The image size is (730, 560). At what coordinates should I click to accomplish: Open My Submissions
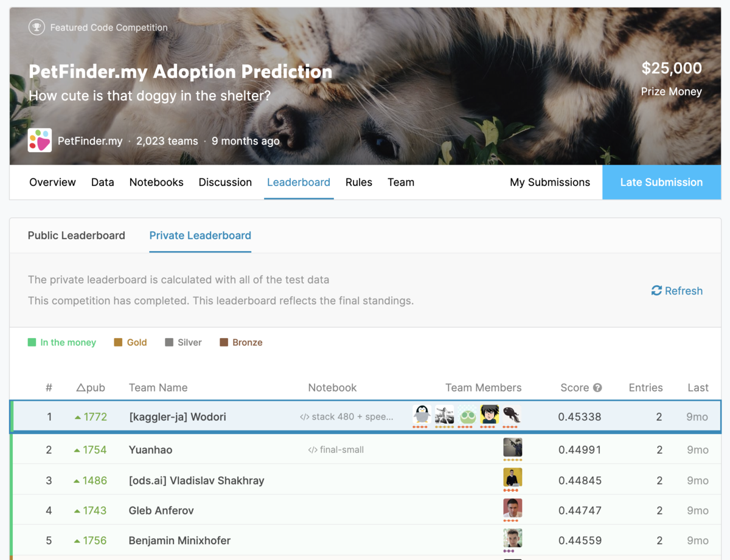click(550, 182)
